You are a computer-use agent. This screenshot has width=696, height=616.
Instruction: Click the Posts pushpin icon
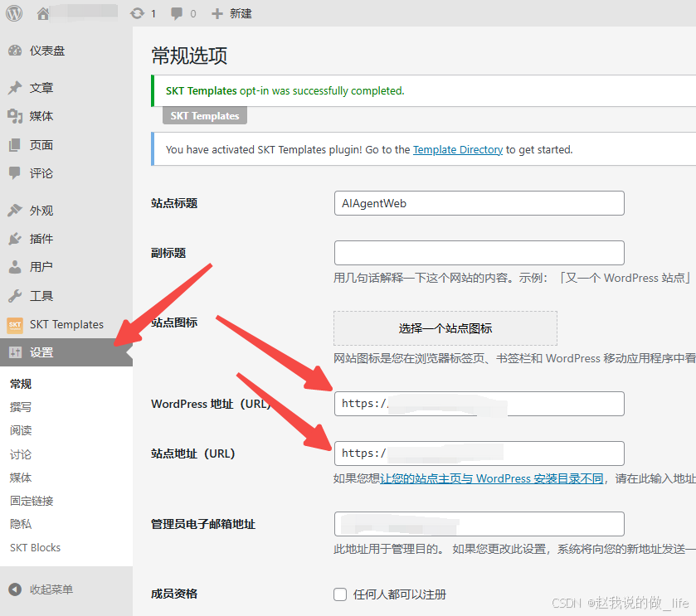[15, 88]
